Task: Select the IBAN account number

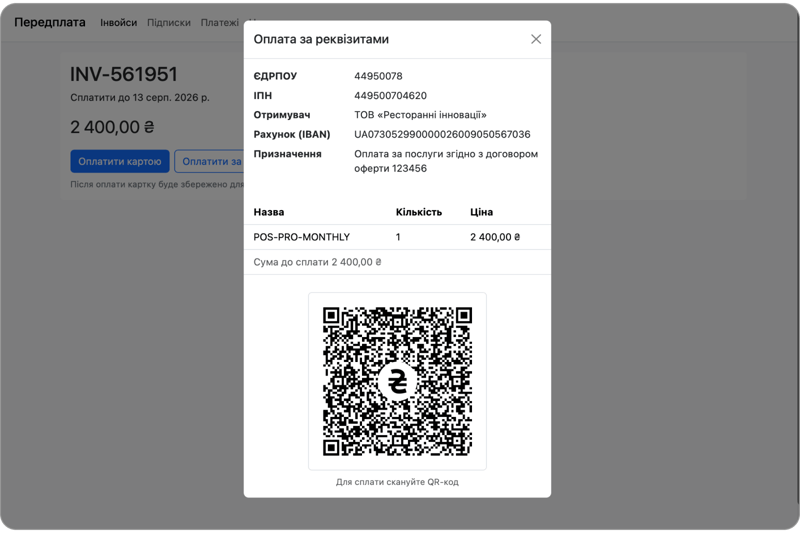Action: (442, 134)
